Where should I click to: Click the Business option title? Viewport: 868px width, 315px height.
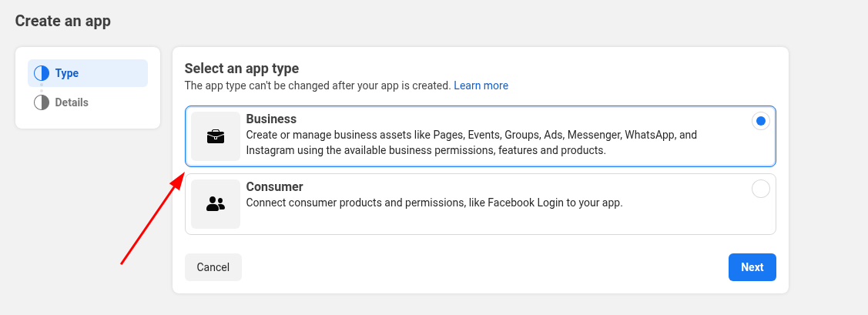[271, 119]
